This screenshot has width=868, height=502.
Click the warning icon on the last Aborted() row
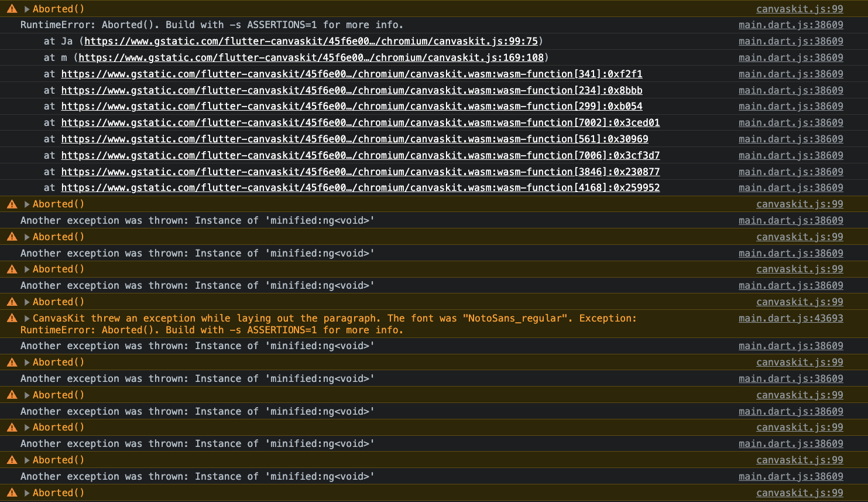click(11, 493)
